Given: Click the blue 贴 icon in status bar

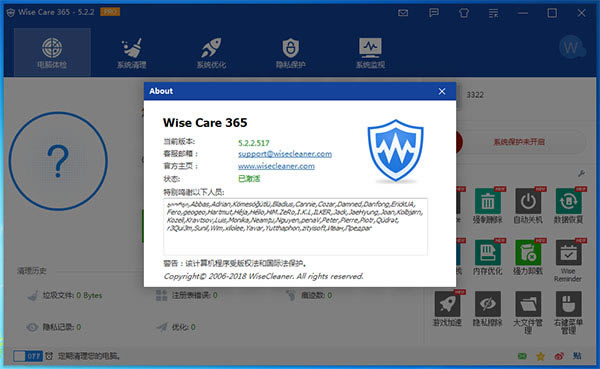Looking at the screenshot, I should click(x=577, y=356).
